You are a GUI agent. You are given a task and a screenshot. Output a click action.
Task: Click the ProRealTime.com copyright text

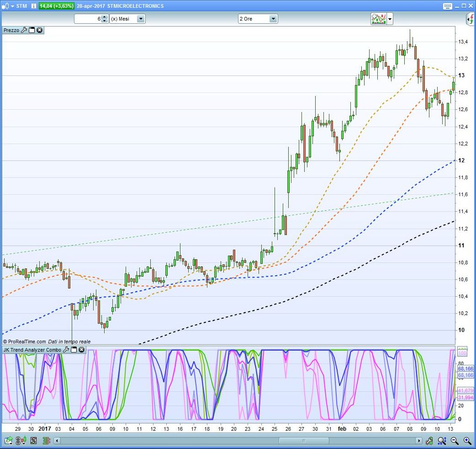pos(24,342)
